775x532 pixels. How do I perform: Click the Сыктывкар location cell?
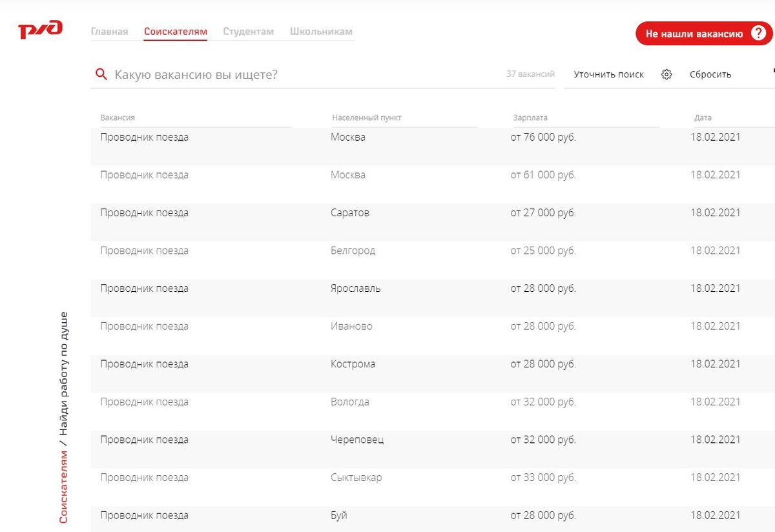[x=356, y=478]
